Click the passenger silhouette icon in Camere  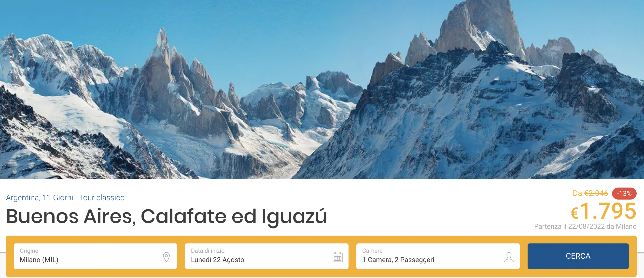click(x=509, y=257)
